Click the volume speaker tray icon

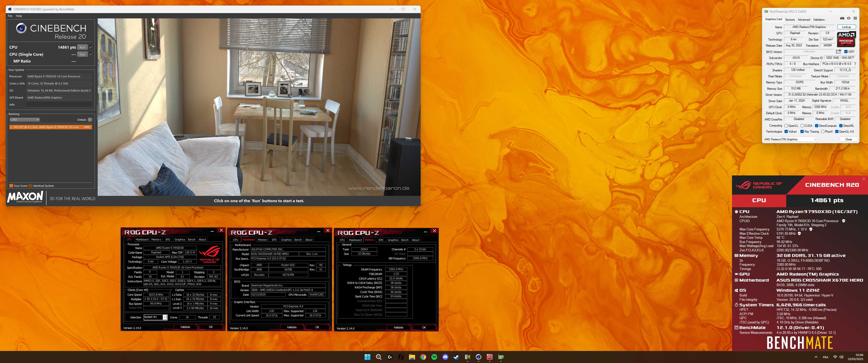tap(842, 357)
